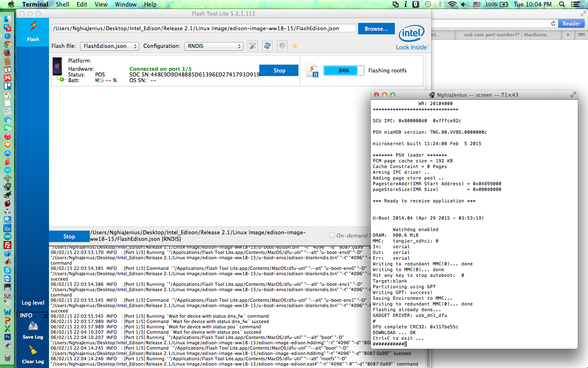Open the Shell menu

point(62,4)
